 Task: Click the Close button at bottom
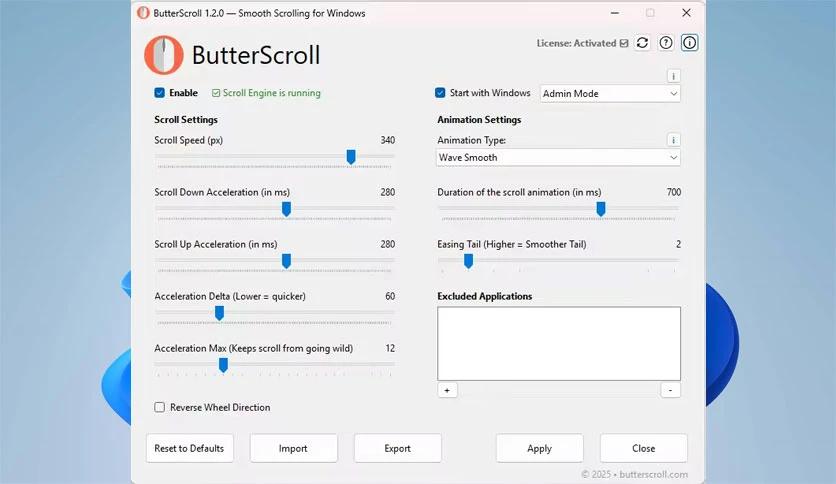pyautogui.click(x=644, y=448)
